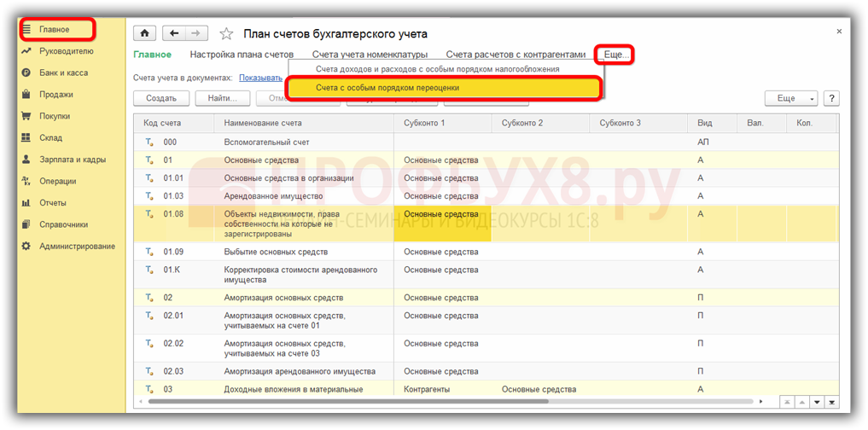Switch to the Главное tab
The width and height of the screenshot is (868, 430).
tap(152, 55)
